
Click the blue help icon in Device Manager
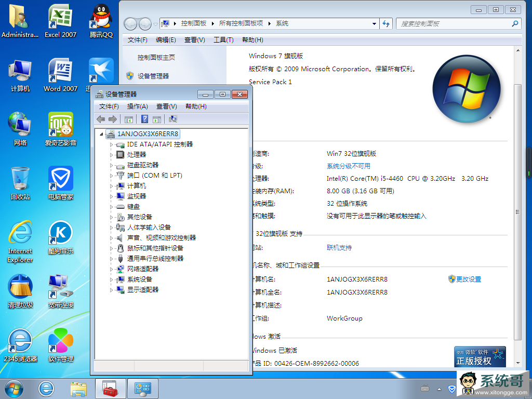click(144, 119)
